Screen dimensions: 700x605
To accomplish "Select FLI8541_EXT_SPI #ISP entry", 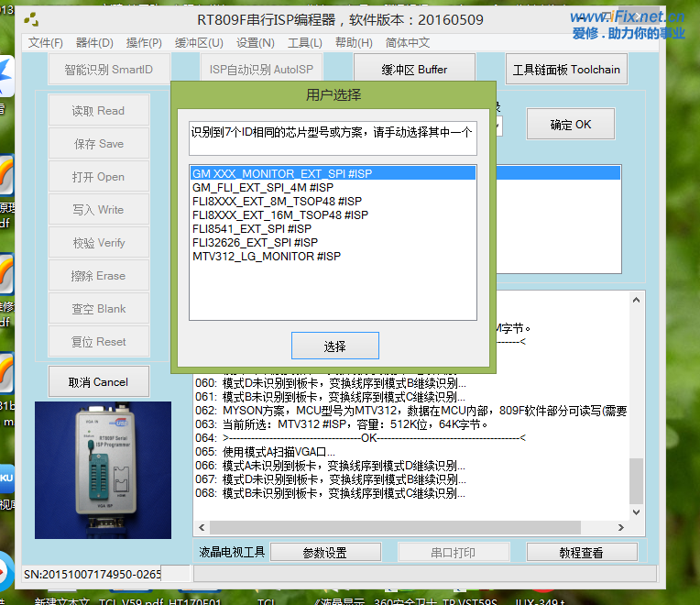I will 333,228.
